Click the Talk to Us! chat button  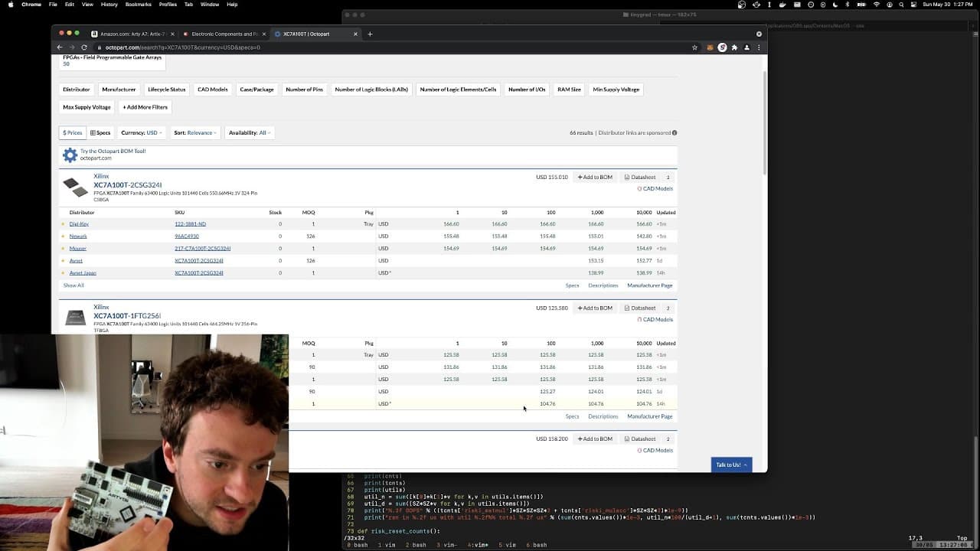click(731, 465)
